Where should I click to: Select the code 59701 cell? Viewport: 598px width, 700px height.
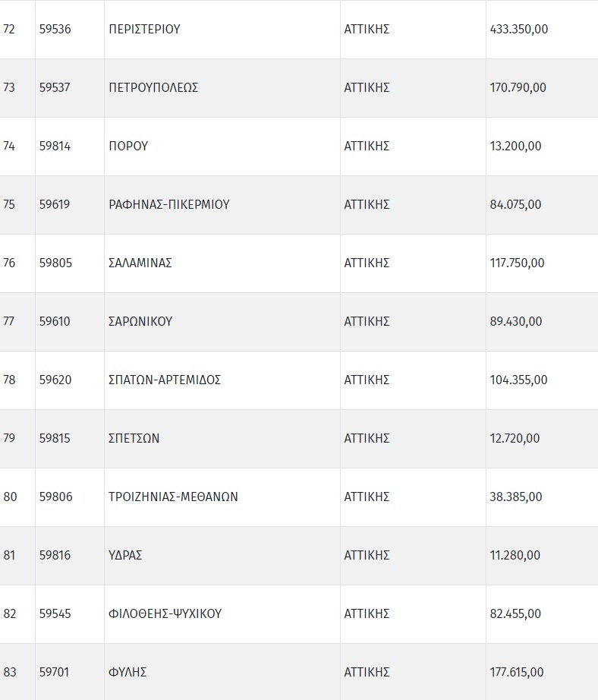[x=55, y=673]
